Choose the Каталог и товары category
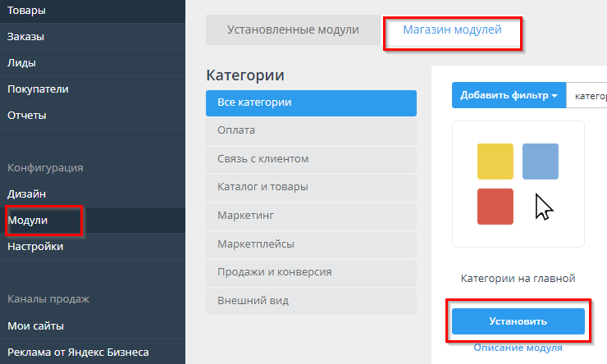This screenshot has width=607, height=364. [x=311, y=187]
